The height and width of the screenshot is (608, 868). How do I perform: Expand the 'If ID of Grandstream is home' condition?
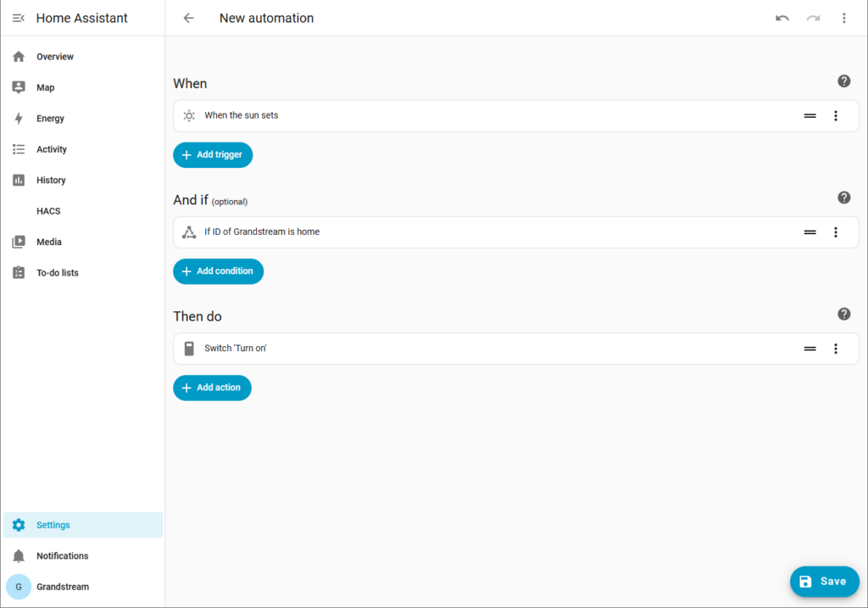516,232
